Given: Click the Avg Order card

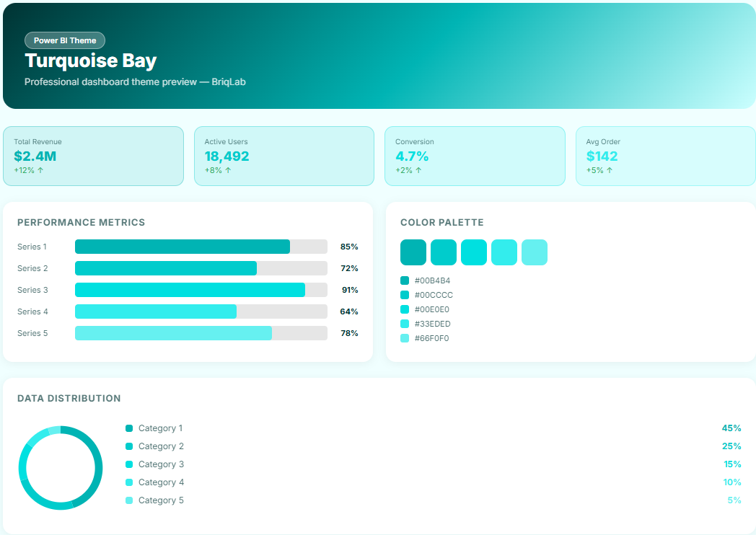Looking at the screenshot, I should (665, 156).
